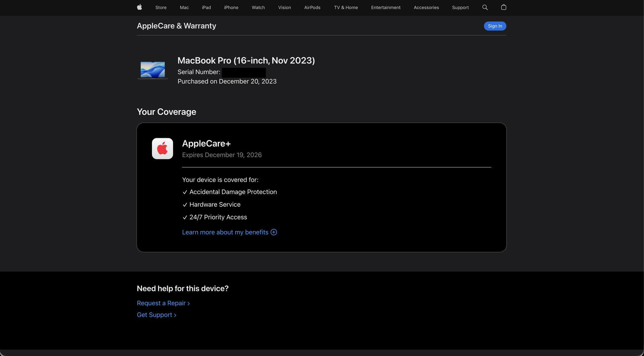
Task: Open the iPhone menu
Action: coord(231,7)
